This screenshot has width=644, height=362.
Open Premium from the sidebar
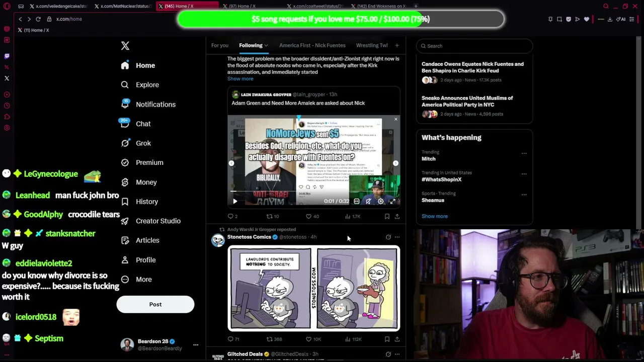[x=142, y=162]
